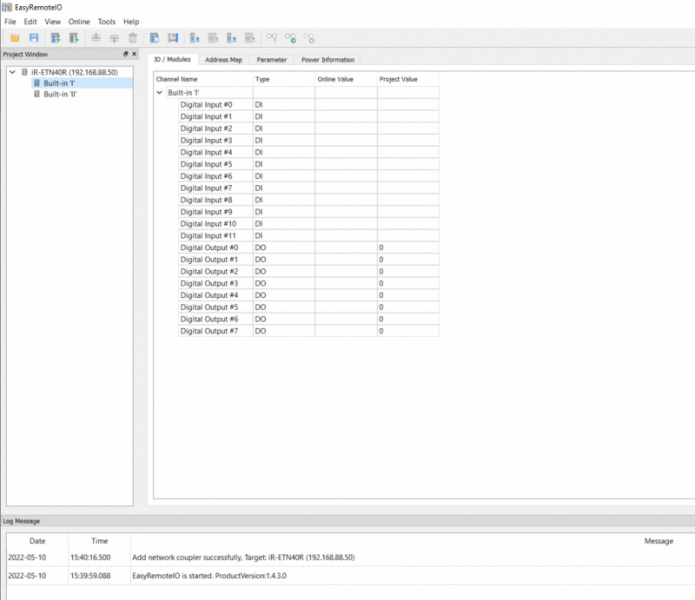Screen dimensions: 695x600
Task: Click the connection icon with green dot
Action: pyautogui.click(x=290, y=38)
